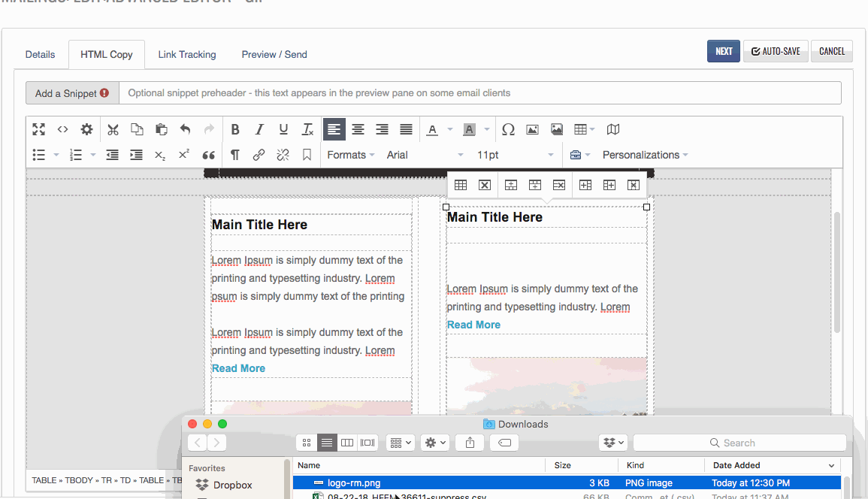Image resolution: width=868 pixels, height=499 pixels.
Task: Open the Formats dropdown
Action: point(350,155)
